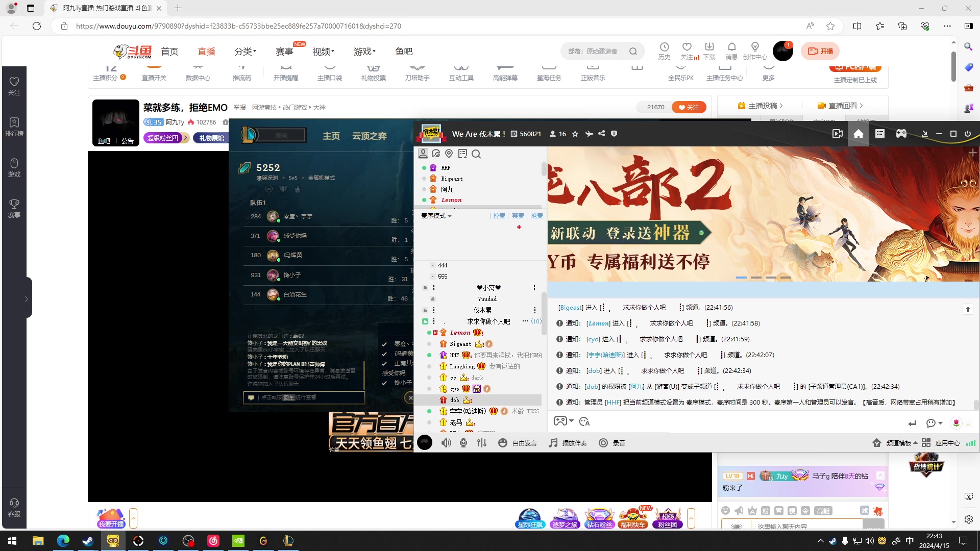The image size is (980, 551).
Task: Open the YY game controller icon in title bar
Action: tap(901, 134)
